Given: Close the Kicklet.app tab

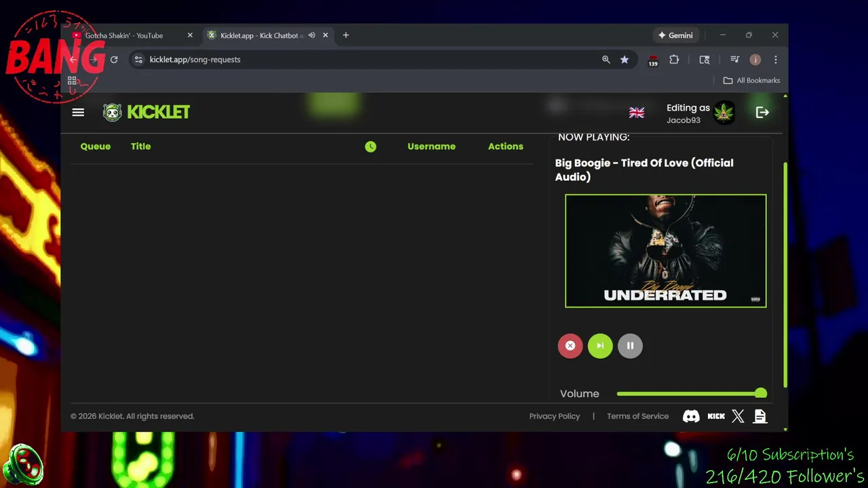Looking at the screenshot, I should tap(325, 35).
